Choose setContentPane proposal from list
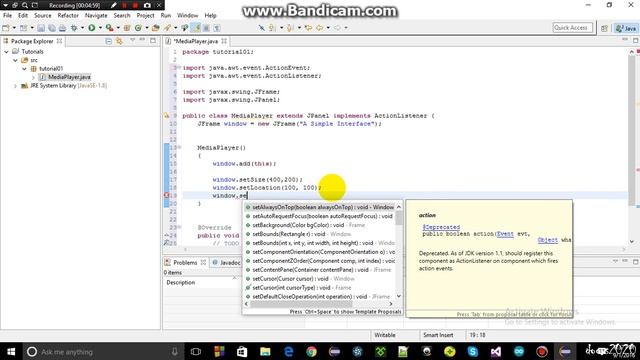Viewport: 640px width, 360px height. (320, 270)
